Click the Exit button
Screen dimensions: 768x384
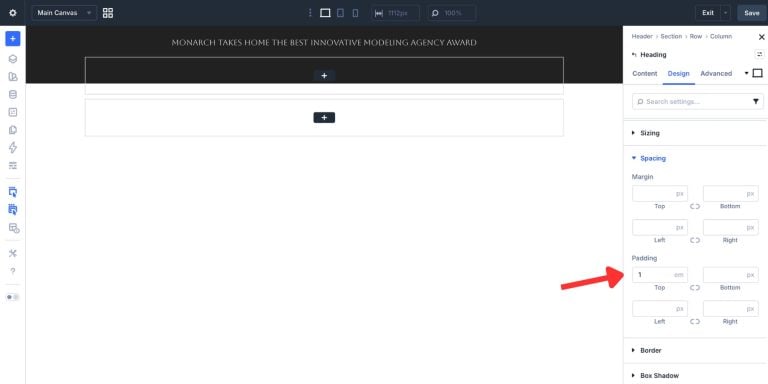708,13
